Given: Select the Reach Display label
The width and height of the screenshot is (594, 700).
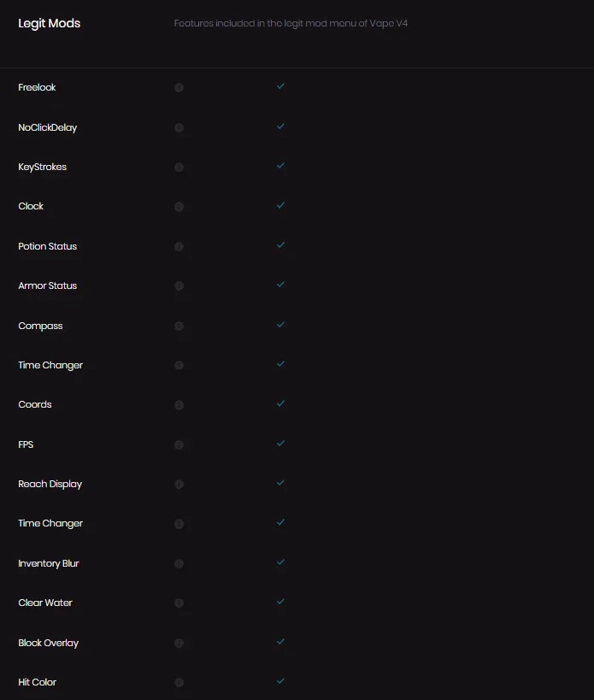Looking at the screenshot, I should coord(50,484).
